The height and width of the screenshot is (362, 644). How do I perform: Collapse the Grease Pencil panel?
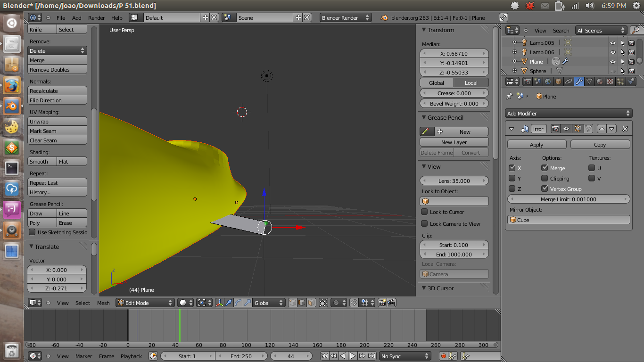(423, 117)
